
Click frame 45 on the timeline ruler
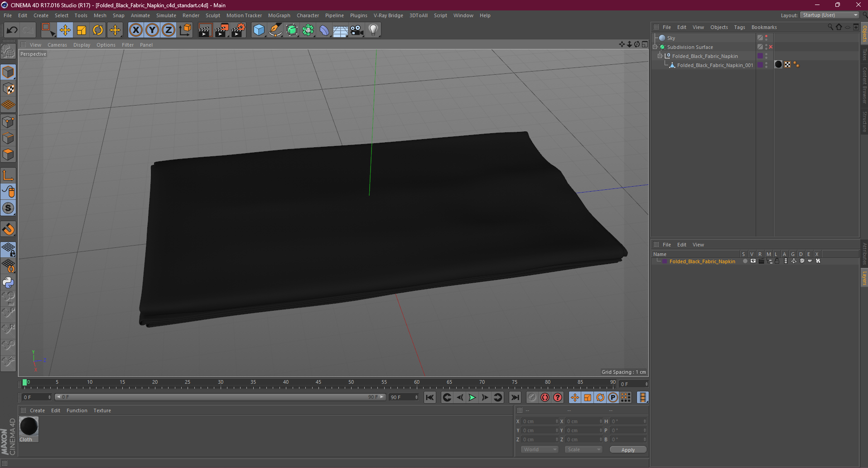318,383
